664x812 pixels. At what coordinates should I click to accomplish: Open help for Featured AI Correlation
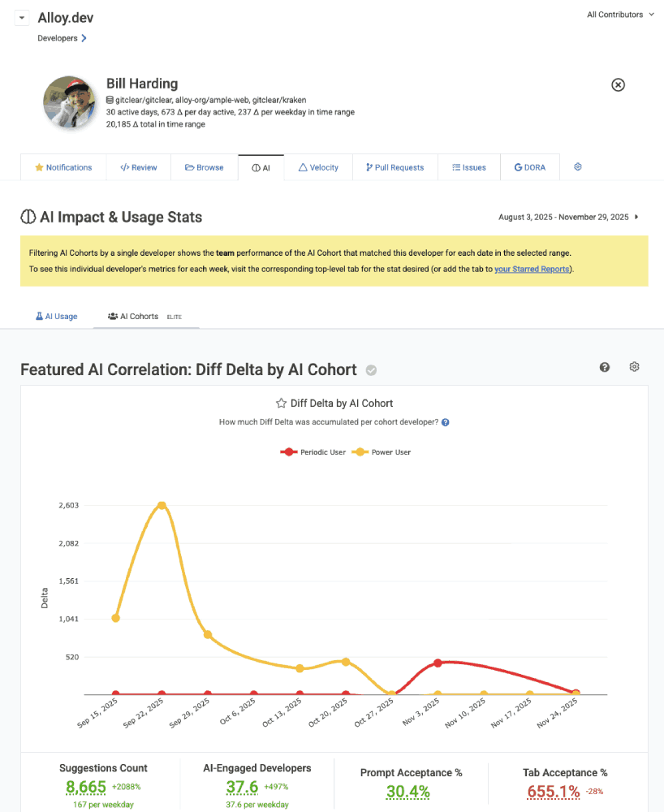[x=605, y=367]
